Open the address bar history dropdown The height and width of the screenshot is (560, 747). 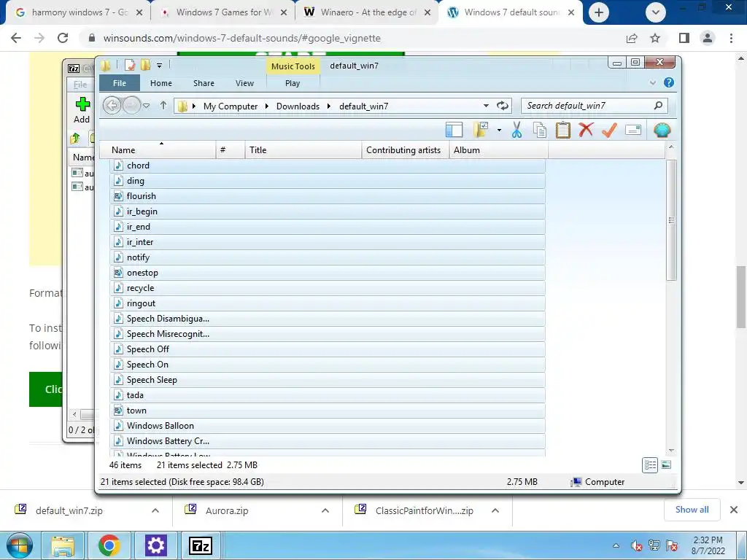[x=486, y=106]
